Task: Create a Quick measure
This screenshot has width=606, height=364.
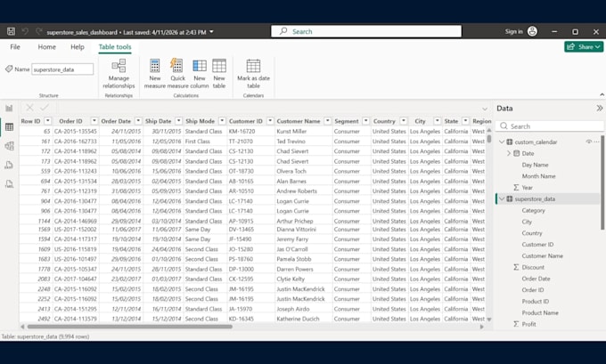Action: pos(177,74)
